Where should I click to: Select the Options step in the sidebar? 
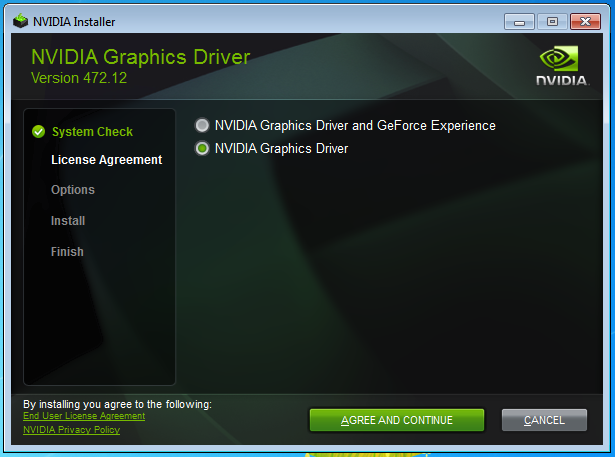click(x=73, y=190)
